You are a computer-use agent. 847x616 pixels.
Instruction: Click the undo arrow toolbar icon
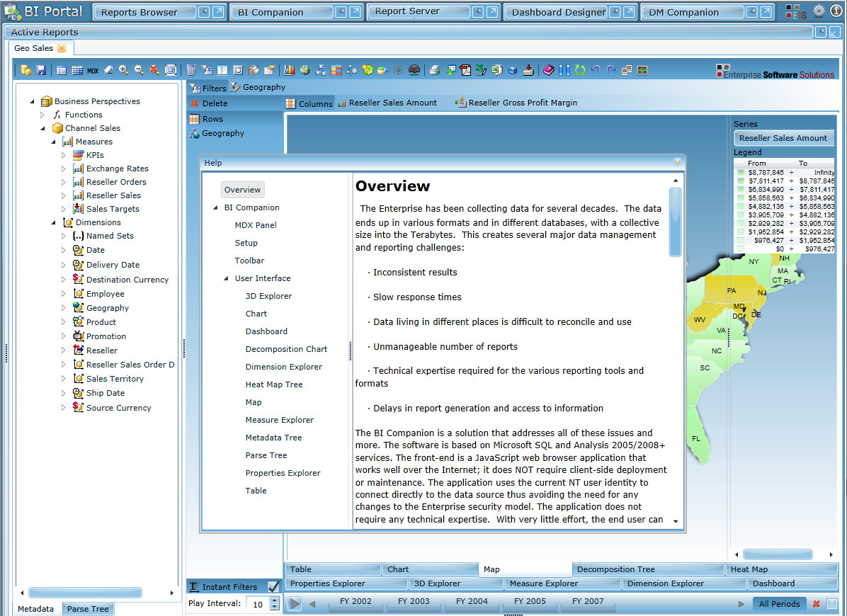click(596, 70)
